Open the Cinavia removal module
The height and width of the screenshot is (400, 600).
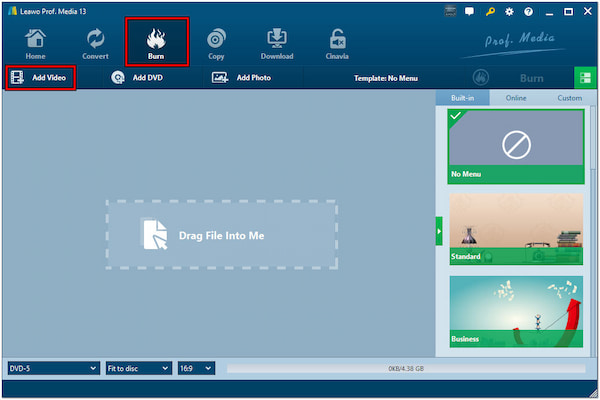[338, 44]
